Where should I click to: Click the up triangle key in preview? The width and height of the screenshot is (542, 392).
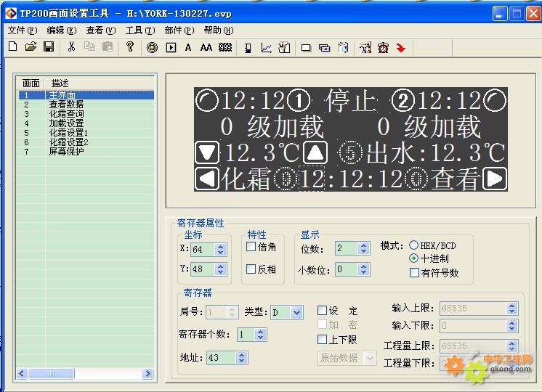click(315, 152)
